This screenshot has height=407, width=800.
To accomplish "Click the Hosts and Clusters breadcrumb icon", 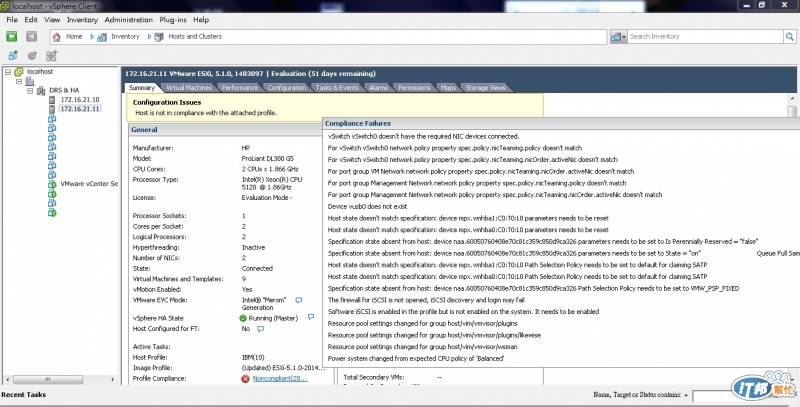I will (x=159, y=37).
